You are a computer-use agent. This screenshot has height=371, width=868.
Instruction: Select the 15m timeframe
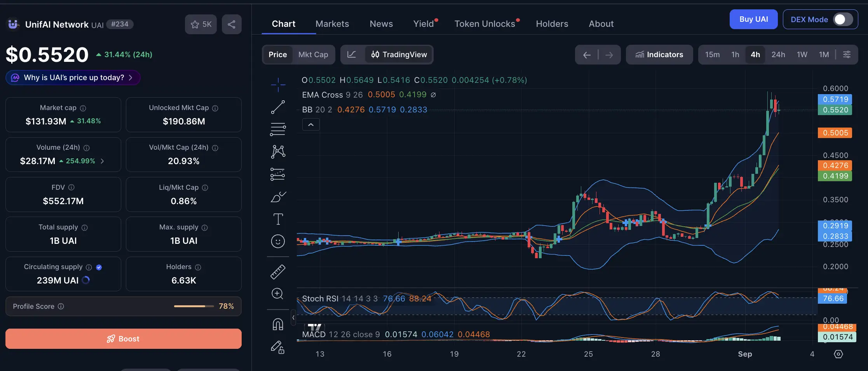tap(712, 54)
